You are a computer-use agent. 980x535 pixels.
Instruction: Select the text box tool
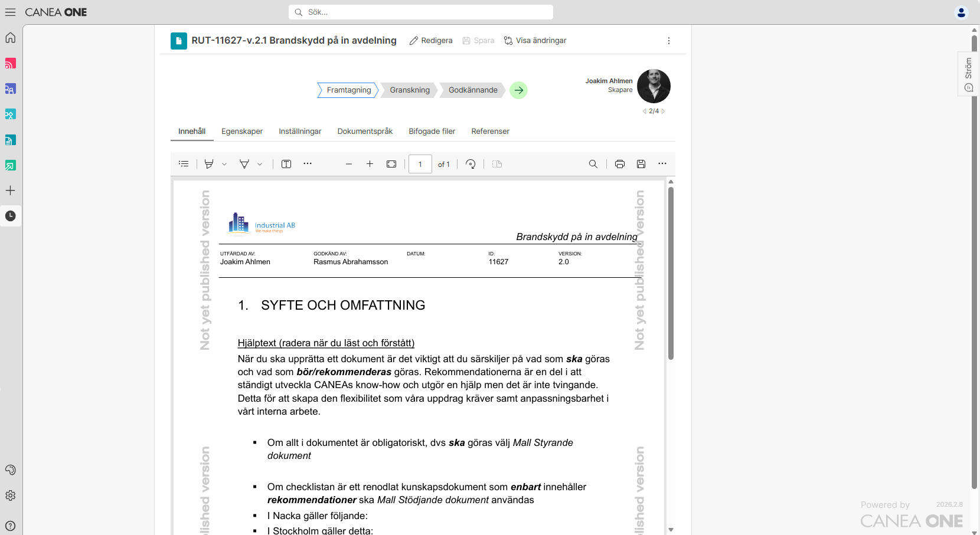click(x=286, y=164)
